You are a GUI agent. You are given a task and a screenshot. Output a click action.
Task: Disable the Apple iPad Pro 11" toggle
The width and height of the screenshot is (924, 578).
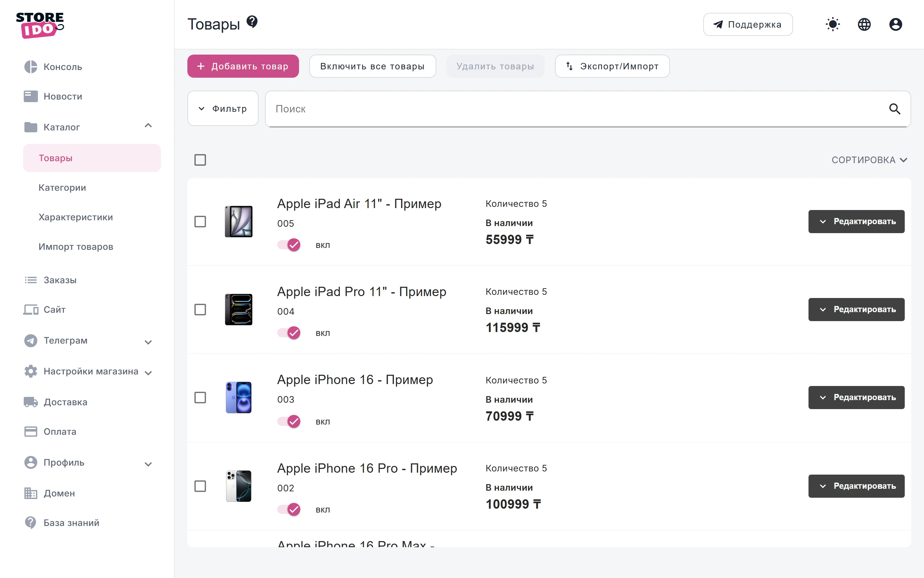point(289,333)
